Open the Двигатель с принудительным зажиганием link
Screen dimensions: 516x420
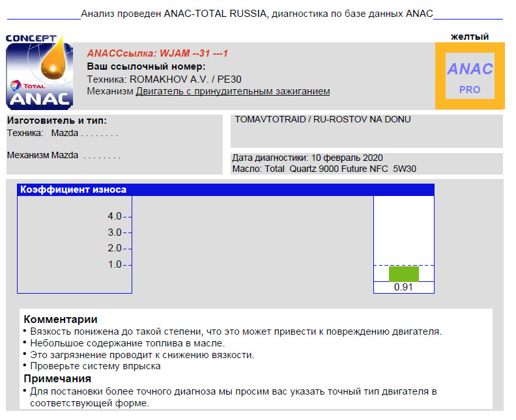[233, 91]
